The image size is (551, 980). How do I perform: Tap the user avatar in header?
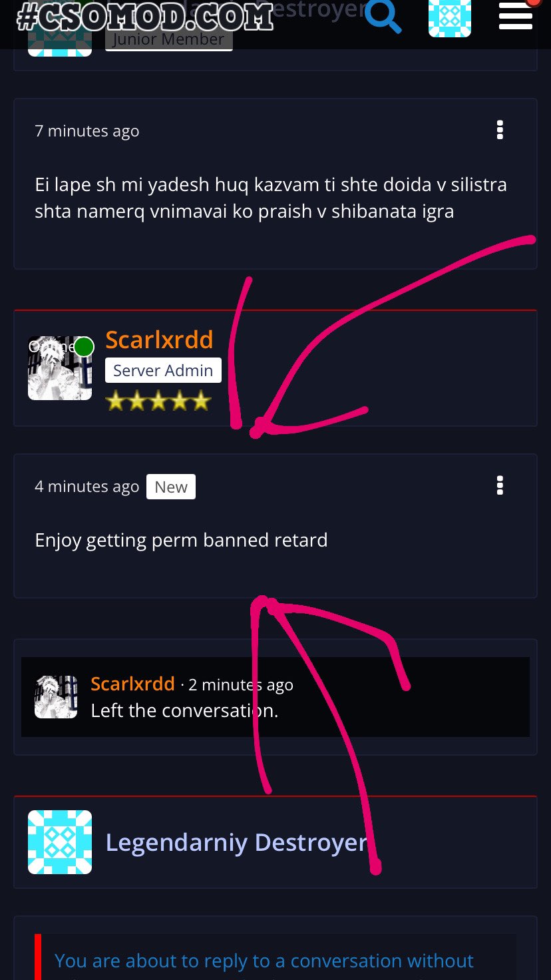[x=450, y=18]
